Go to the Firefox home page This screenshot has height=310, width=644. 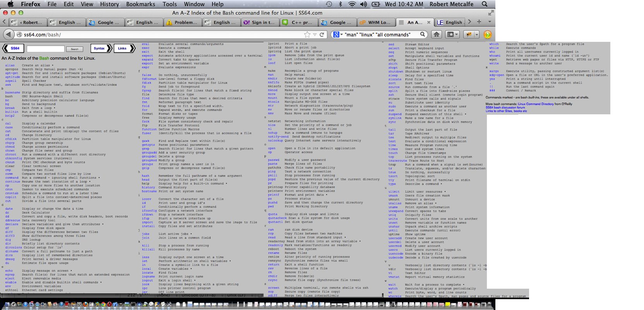coord(436,34)
